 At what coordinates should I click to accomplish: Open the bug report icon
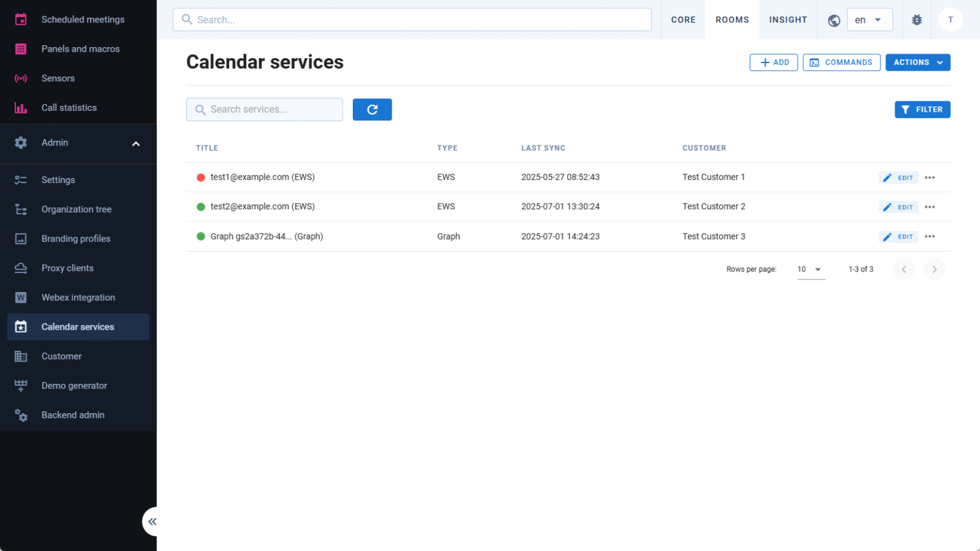[x=917, y=20]
